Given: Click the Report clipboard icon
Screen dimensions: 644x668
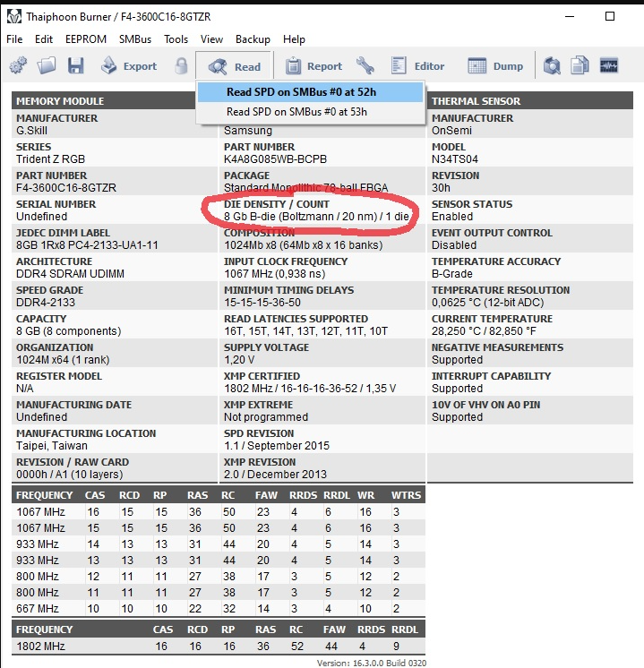Looking at the screenshot, I should coord(293,66).
